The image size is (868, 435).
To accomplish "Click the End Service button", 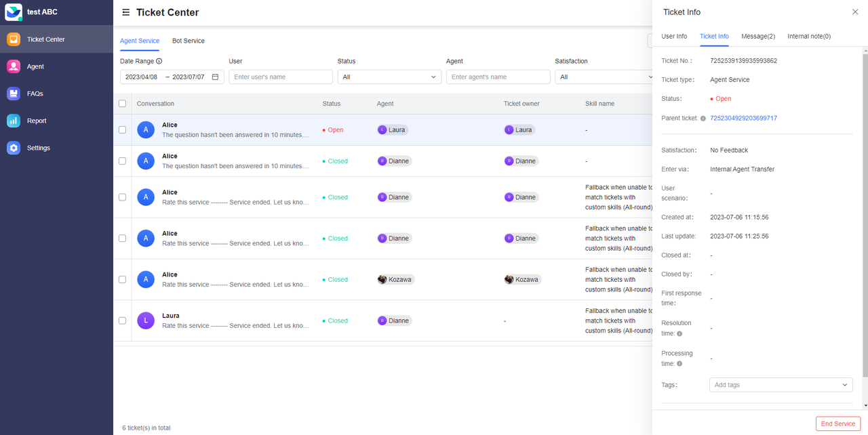I will point(837,423).
